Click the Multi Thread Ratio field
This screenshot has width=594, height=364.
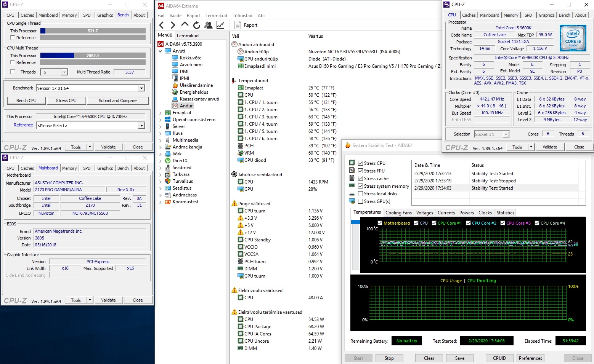130,72
